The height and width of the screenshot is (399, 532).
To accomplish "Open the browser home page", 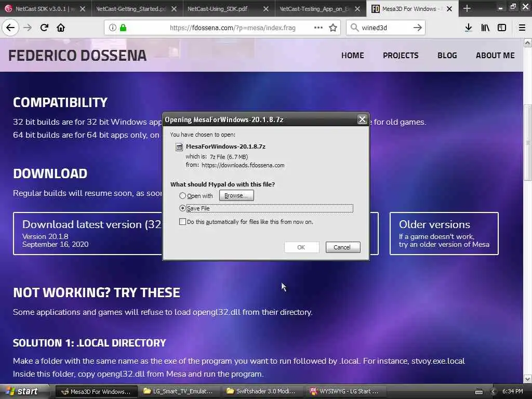I will [x=61, y=28].
